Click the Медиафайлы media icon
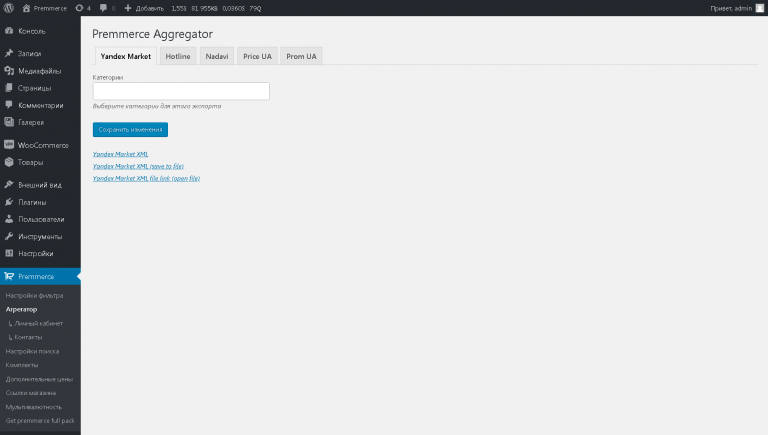 coord(8,71)
